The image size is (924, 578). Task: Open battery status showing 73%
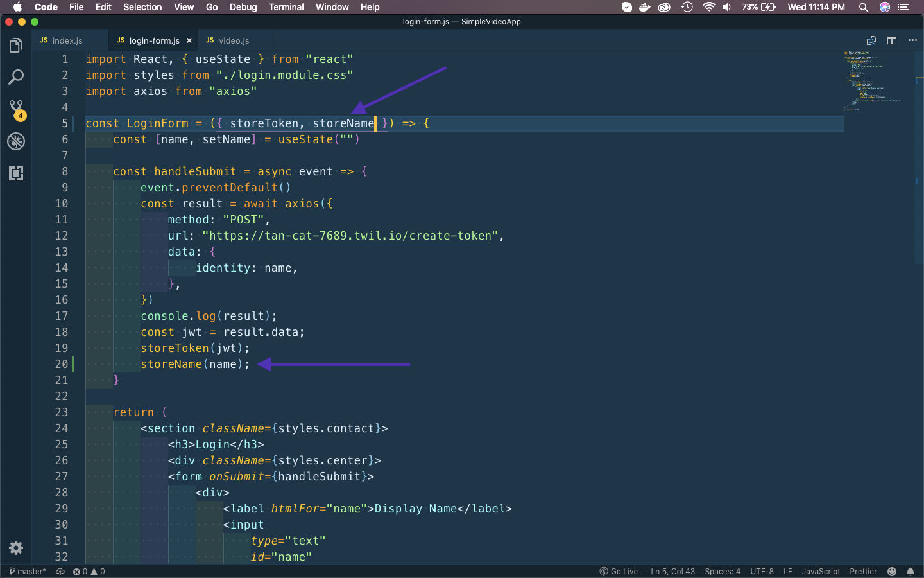tap(759, 7)
